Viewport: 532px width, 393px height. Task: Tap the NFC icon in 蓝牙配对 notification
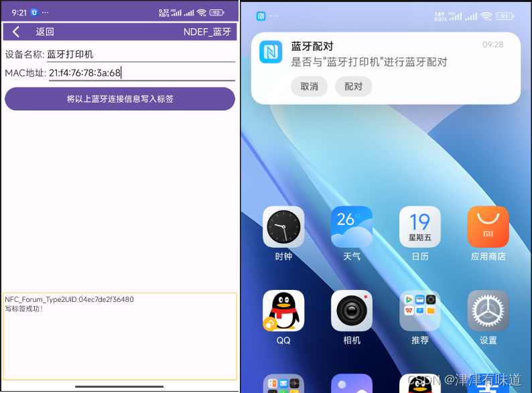271,52
